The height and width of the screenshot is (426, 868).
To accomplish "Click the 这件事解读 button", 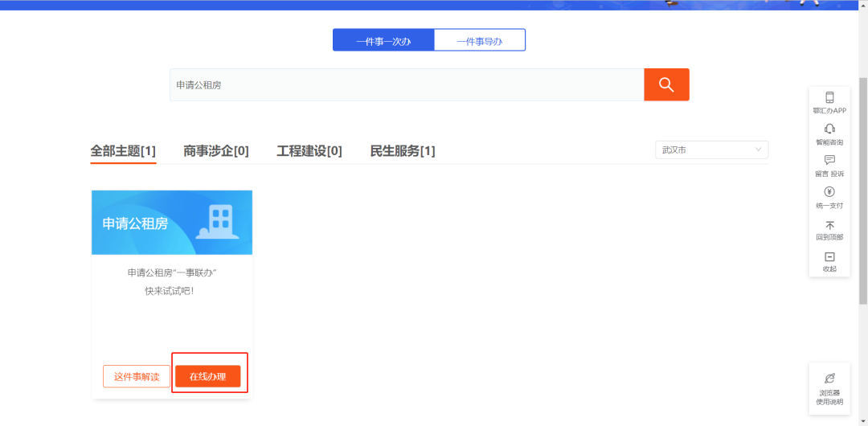I will tap(137, 376).
